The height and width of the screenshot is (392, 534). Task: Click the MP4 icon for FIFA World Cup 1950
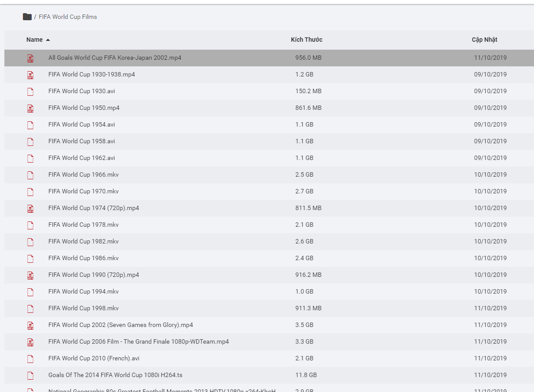point(30,108)
